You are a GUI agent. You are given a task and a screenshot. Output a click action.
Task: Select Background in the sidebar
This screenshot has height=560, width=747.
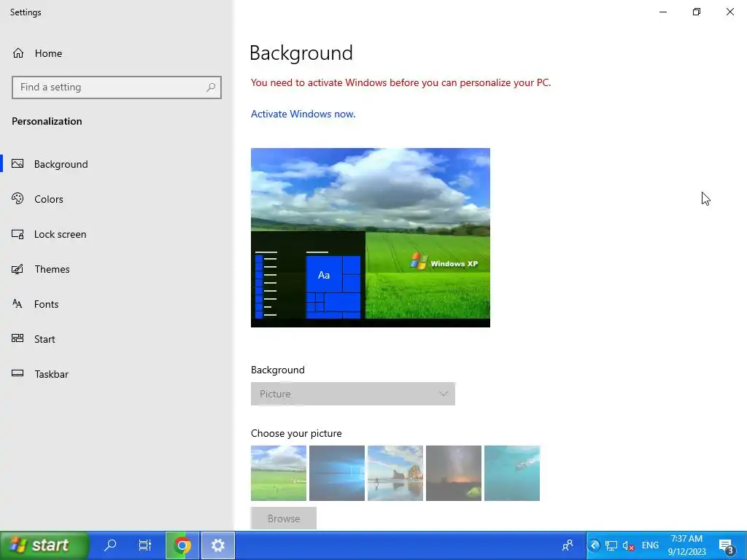[117, 164]
